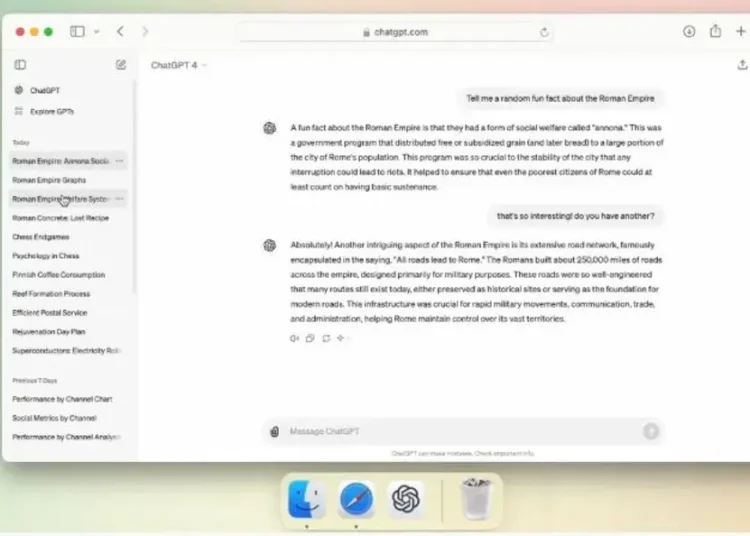Go forward with the Safari forward arrow
Viewport: 750px width, 536px height.
145,32
